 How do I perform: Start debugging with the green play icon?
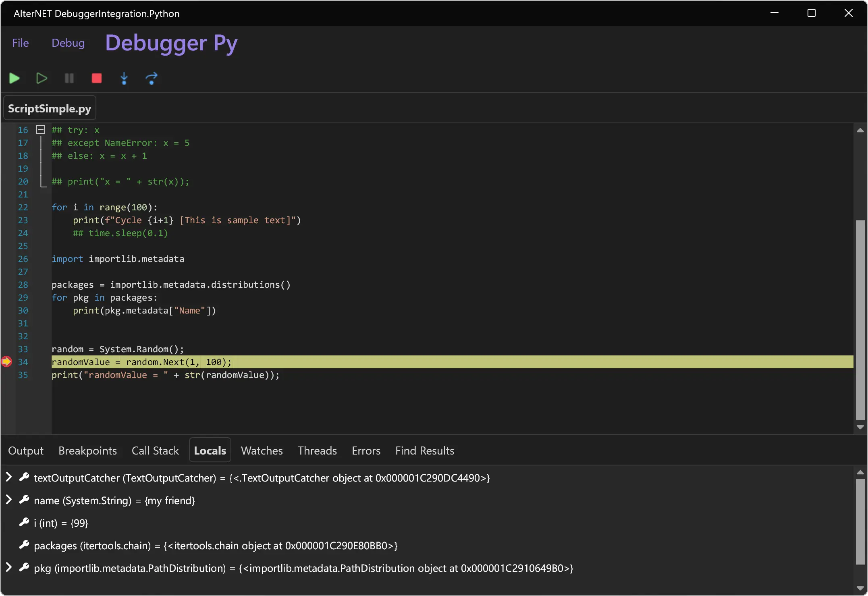point(14,78)
